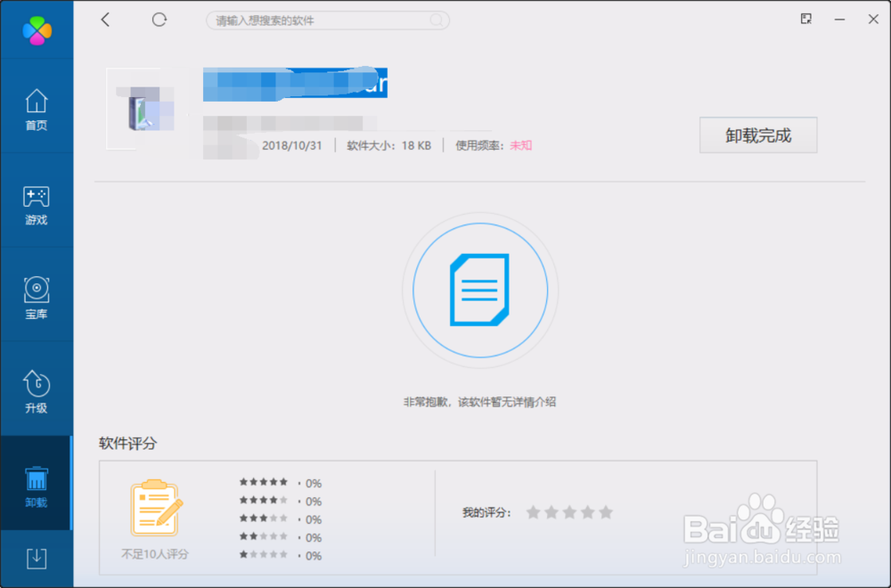Open the downloads icon at sidebar bottom
891x588 pixels.
[37, 559]
